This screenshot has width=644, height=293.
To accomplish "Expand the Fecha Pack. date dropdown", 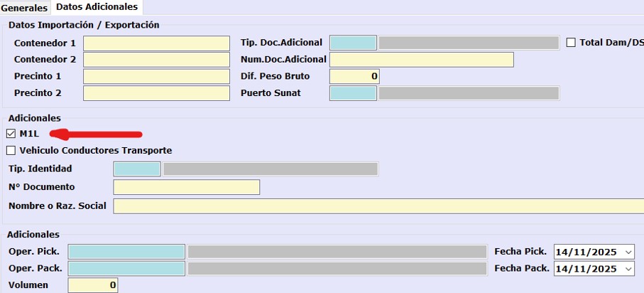I will 628,269.
